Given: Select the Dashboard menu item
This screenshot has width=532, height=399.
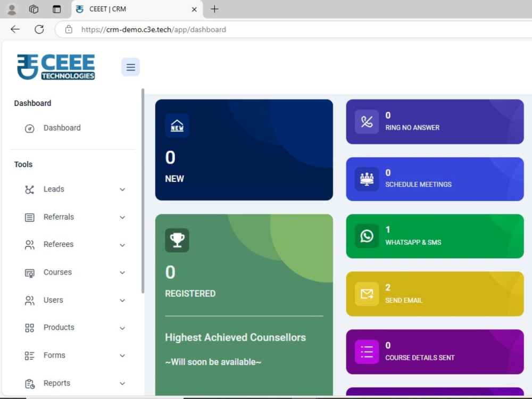Looking at the screenshot, I should (73, 128).
